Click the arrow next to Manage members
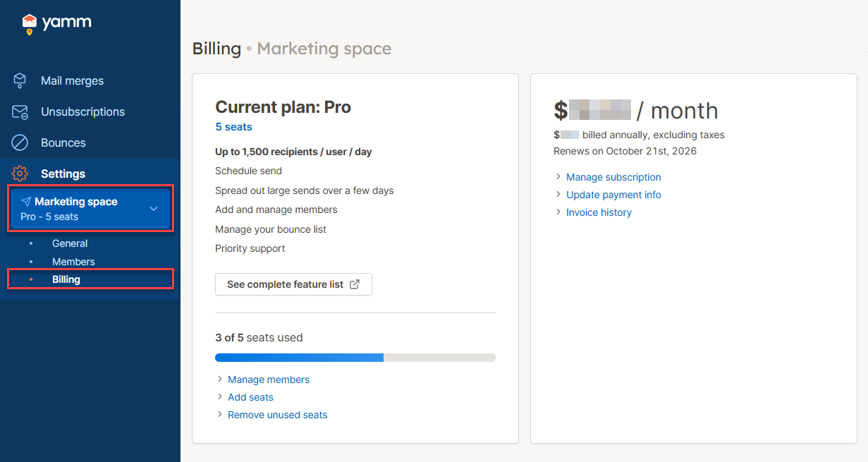Viewport: 868px width, 462px height. click(x=219, y=379)
